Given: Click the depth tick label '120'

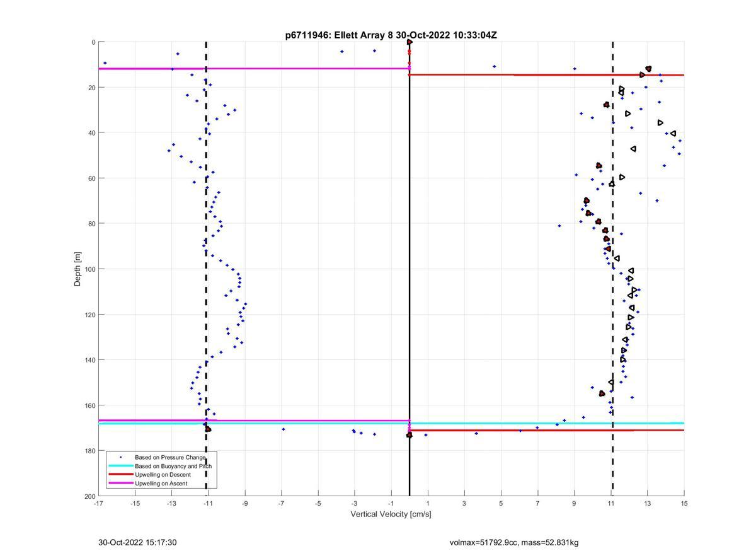Looking at the screenshot, I should point(90,315).
